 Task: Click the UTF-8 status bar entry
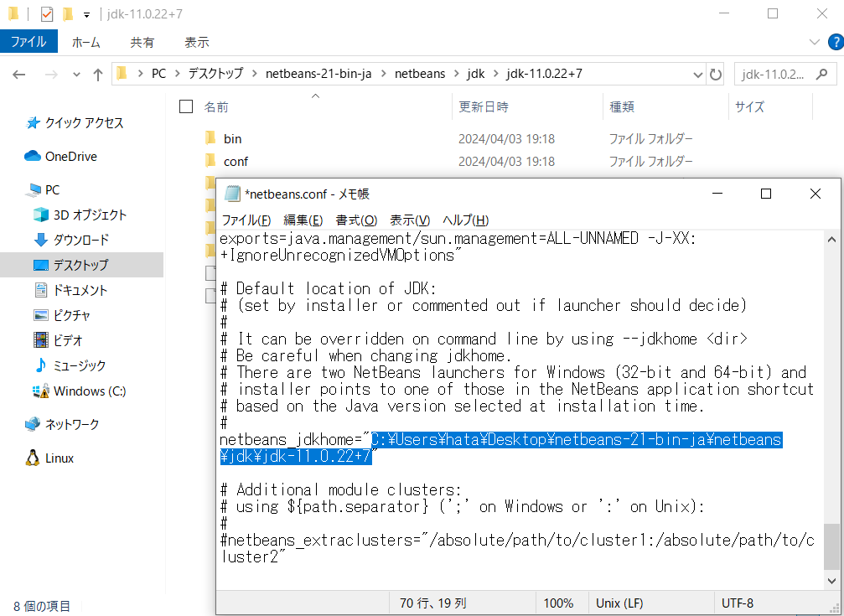(738, 603)
